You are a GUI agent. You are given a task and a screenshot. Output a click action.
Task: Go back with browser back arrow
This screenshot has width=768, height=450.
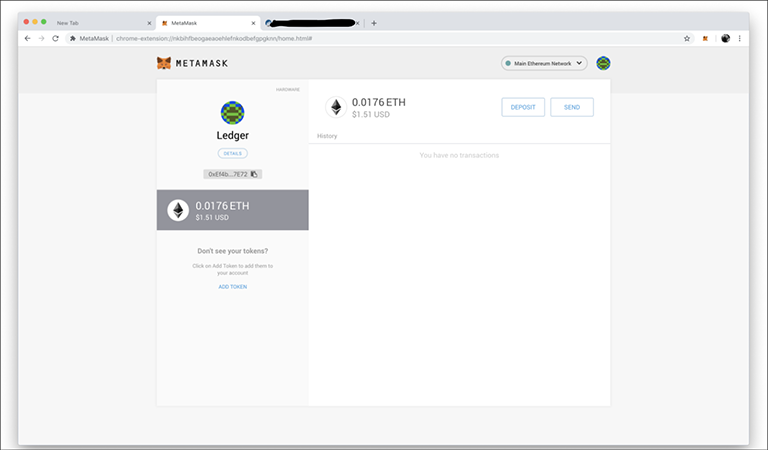pos(27,38)
